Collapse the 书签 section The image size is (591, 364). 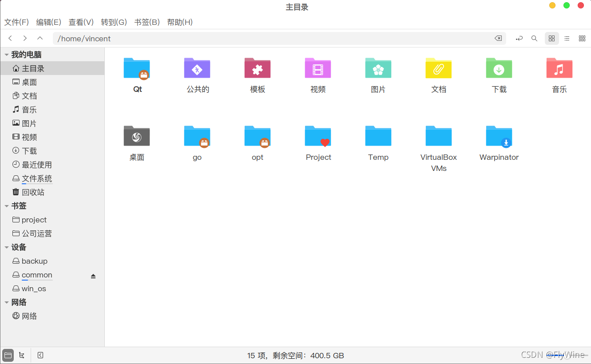[7, 206]
